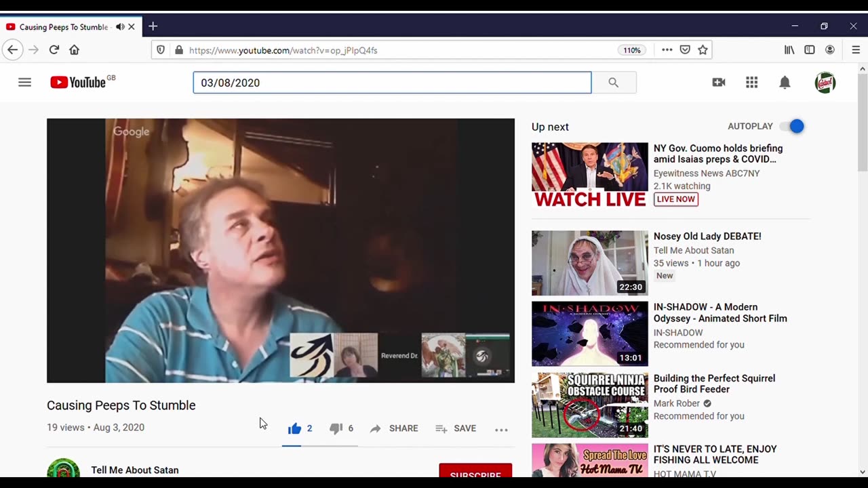Open the Firefox account icon
Screen dimensions: 868x488
coord(830,50)
